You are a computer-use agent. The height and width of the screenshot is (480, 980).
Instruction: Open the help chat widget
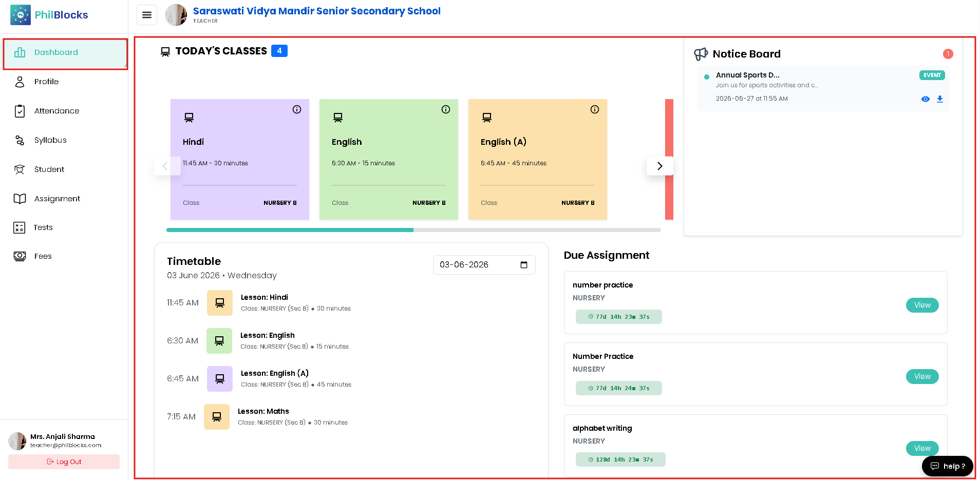click(x=948, y=466)
